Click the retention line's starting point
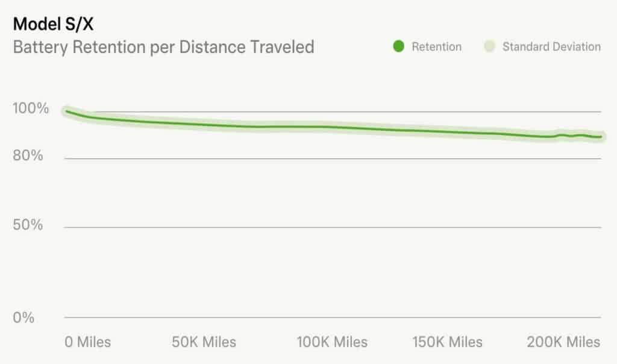 click(66, 111)
